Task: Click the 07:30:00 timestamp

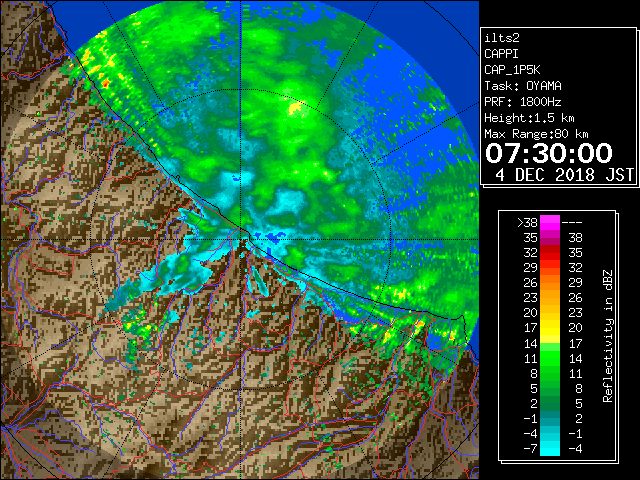Action: tap(549, 153)
